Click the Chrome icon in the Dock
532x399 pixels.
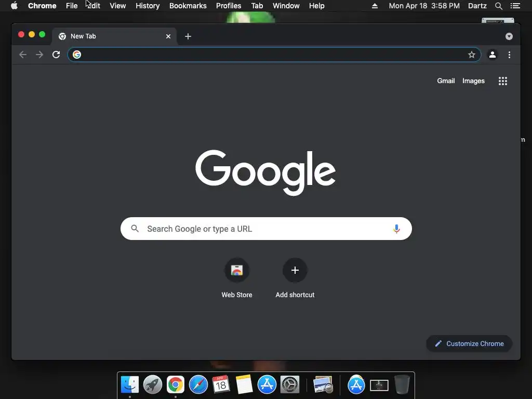click(x=176, y=385)
